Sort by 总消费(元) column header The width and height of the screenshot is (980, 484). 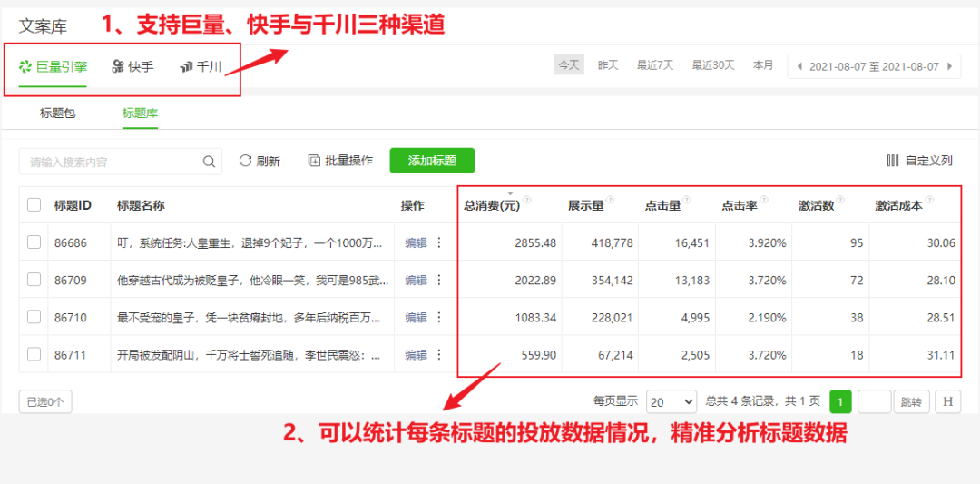point(492,206)
